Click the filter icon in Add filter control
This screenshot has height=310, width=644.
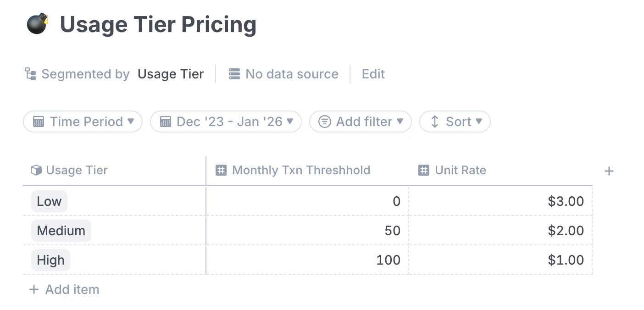click(324, 121)
